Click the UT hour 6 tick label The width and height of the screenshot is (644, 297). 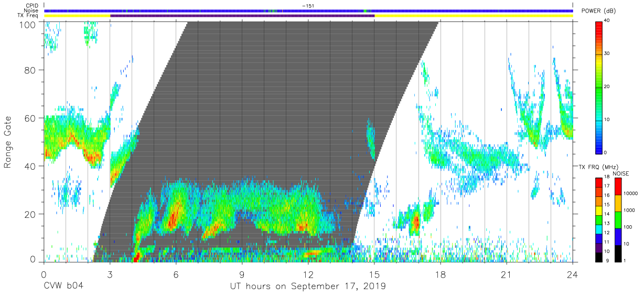coord(176,274)
